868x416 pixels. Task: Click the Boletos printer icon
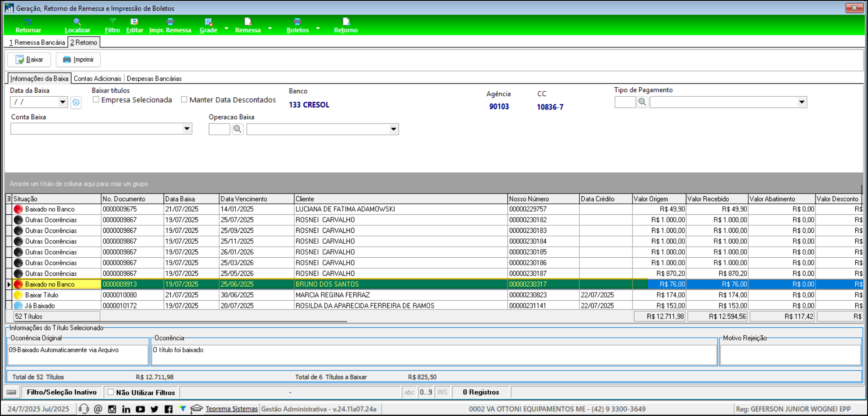tap(297, 22)
